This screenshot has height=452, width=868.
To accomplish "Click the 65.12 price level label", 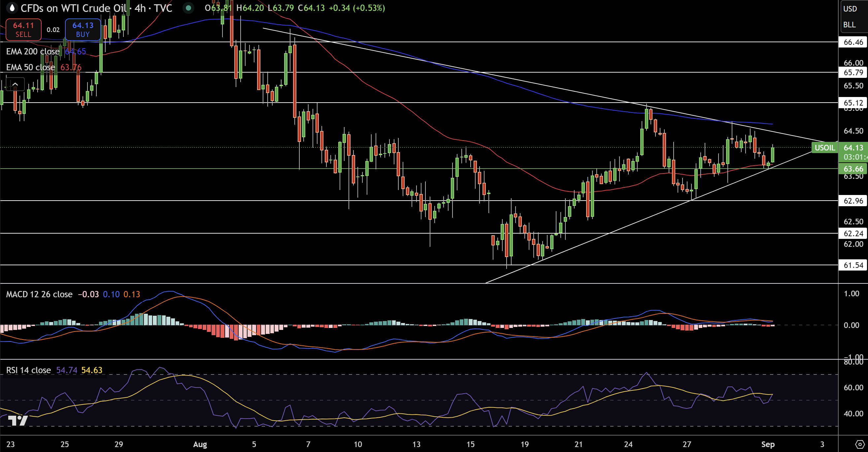I will (853, 103).
